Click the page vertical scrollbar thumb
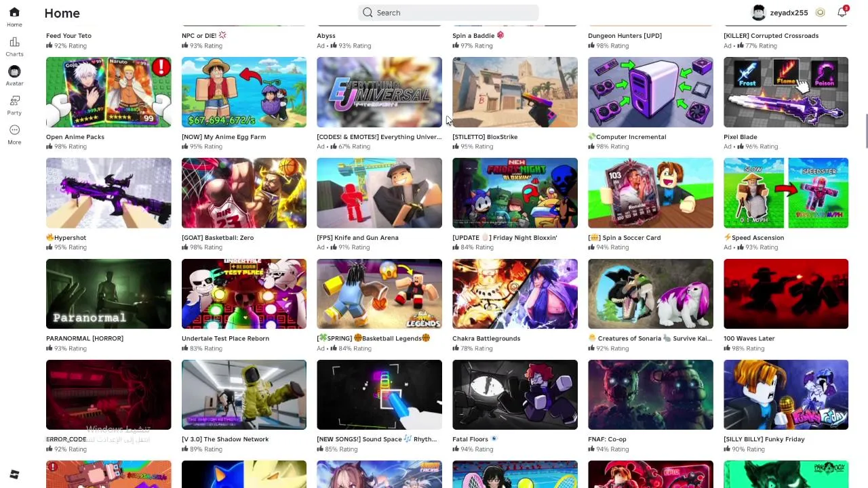This screenshot has width=868, height=488. point(865,131)
